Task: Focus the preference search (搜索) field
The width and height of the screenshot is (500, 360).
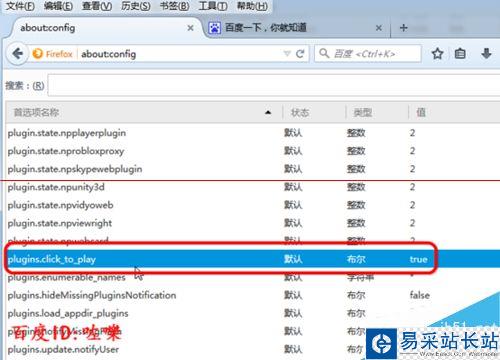Action: (273, 85)
